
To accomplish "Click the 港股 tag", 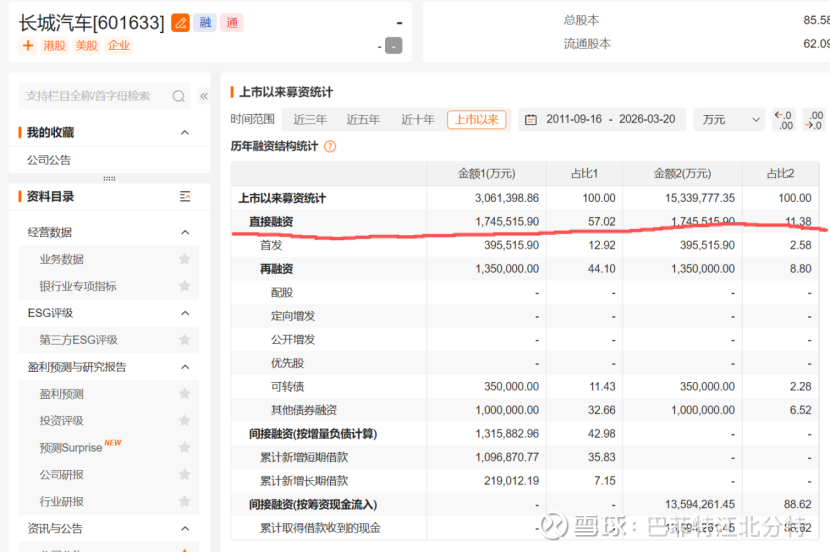I will tap(54, 45).
